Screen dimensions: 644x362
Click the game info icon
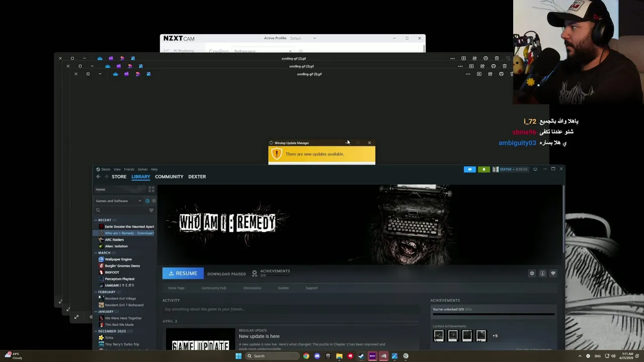pos(542,273)
